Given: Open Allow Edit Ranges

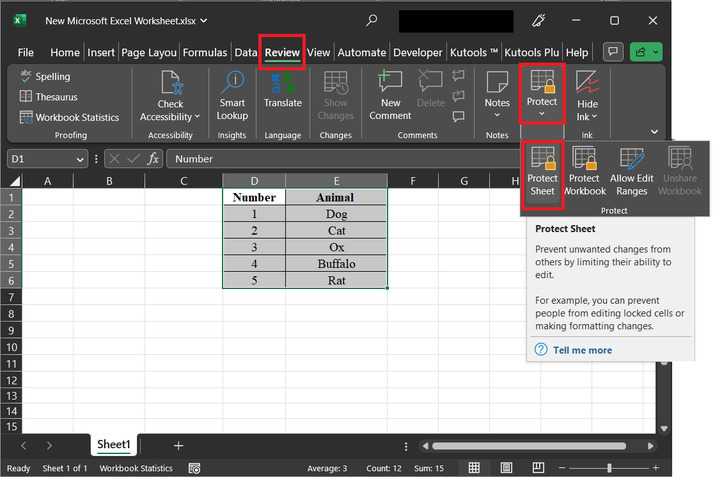Looking at the screenshot, I should tap(631, 171).
